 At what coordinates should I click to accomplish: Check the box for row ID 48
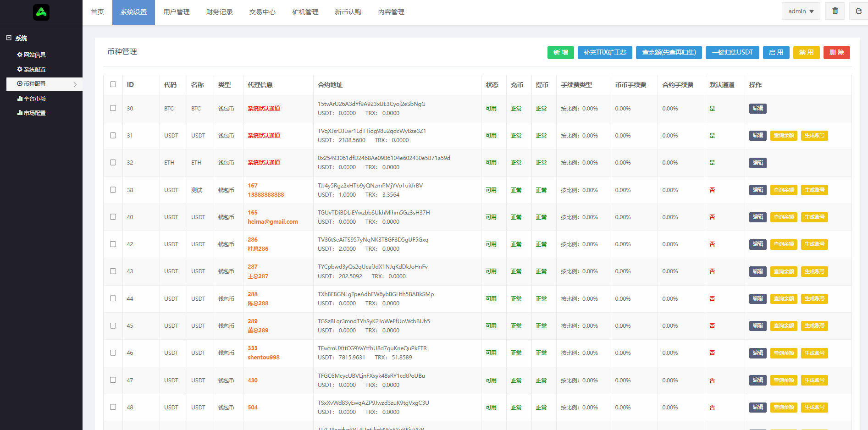coord(113,407)
